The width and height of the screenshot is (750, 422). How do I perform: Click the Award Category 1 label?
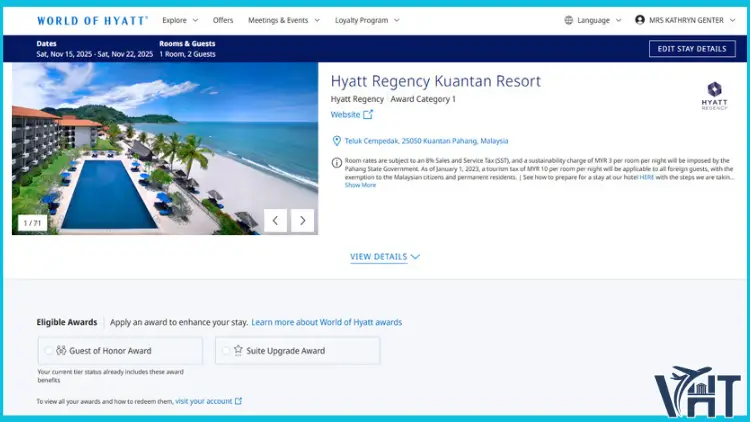click(x=423, y=99)
